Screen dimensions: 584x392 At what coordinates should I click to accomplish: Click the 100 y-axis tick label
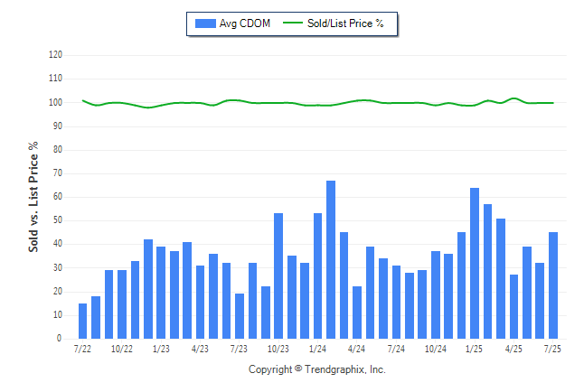(x=55, y=102)
